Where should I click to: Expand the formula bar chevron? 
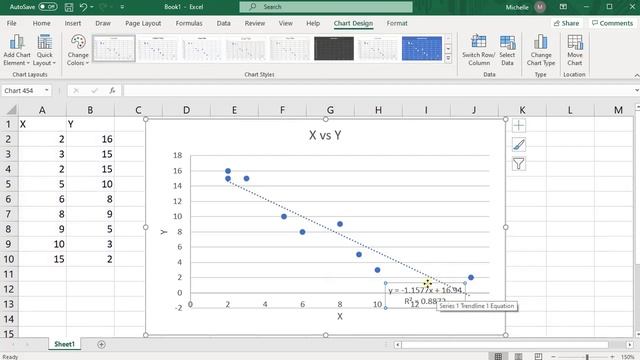(x=636, y=91)
